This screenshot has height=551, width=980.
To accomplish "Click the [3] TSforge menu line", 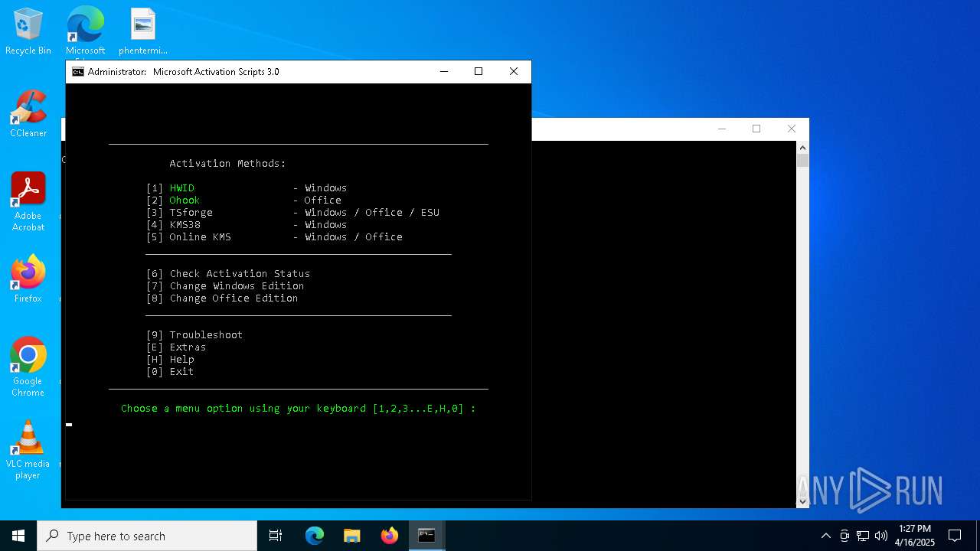I will [x=292, y=212].
